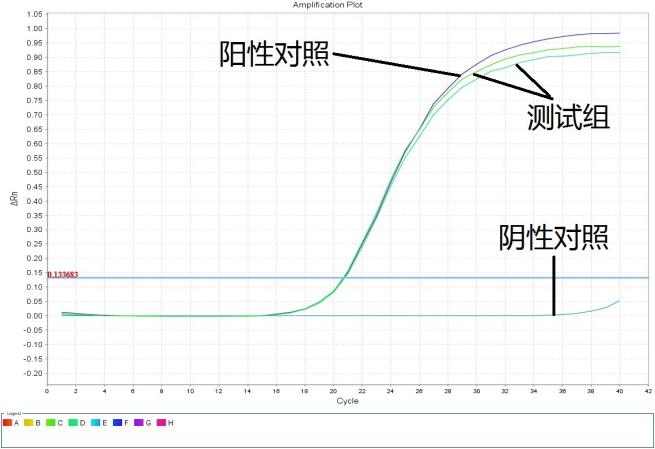Viewport: 655px width, 449px height.
Task: Click the cyan E legend swatch
Action: point(95,423)
